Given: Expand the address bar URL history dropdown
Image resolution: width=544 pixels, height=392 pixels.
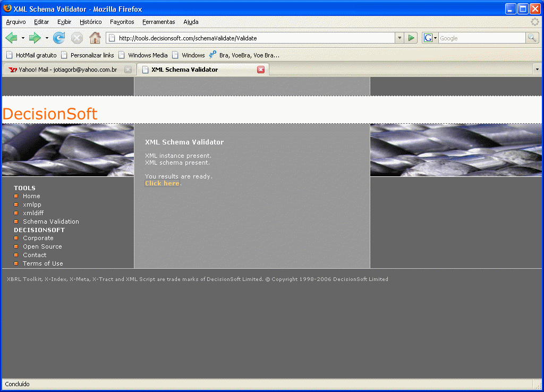Looking at the screenshot, I should coord(399,38).
